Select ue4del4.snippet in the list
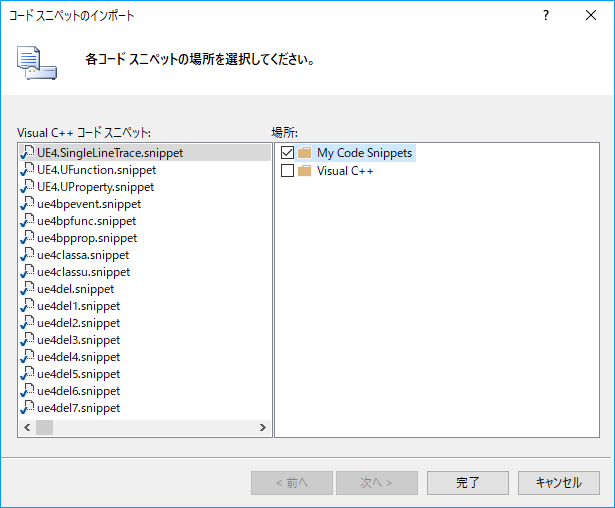Screen dimensions: 615x508 click(x=78, y=357)
